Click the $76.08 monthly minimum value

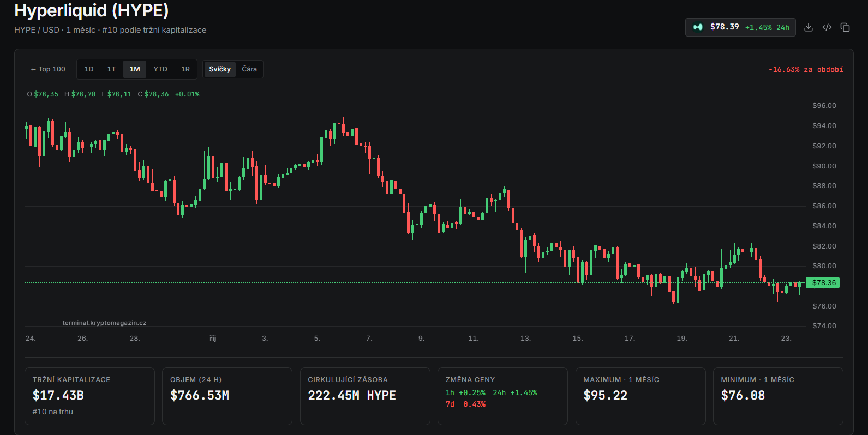pyautogui.click(x=743, y=395)
